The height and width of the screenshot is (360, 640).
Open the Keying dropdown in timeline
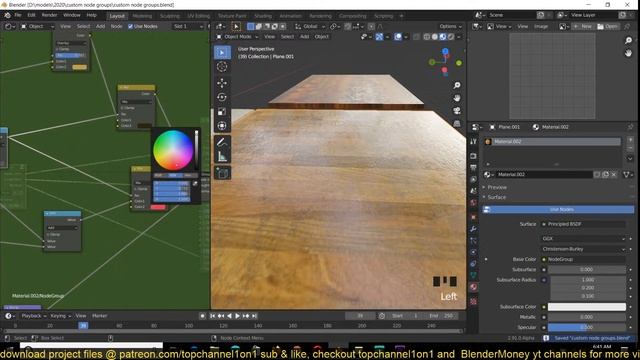pos(60,316)
